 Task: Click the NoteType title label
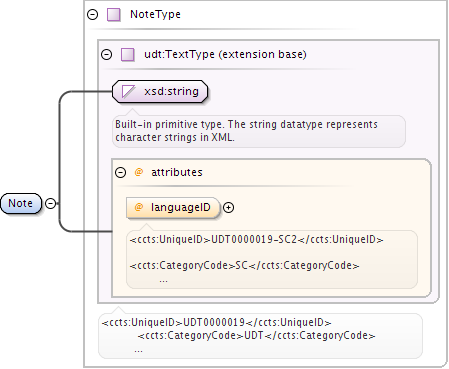pyautogui.click(x=155, y=14)
